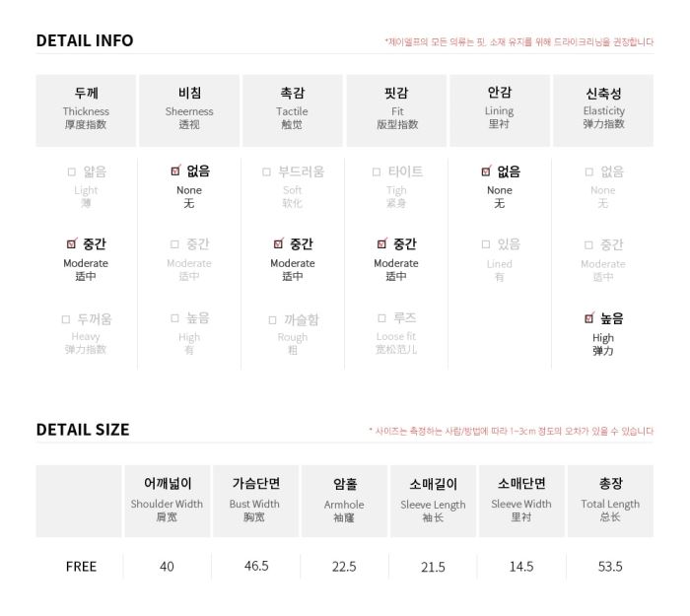This screenshot has width=690, height=616.
Task: Check the Lined lining checkbox
Action: coord(486,243)
